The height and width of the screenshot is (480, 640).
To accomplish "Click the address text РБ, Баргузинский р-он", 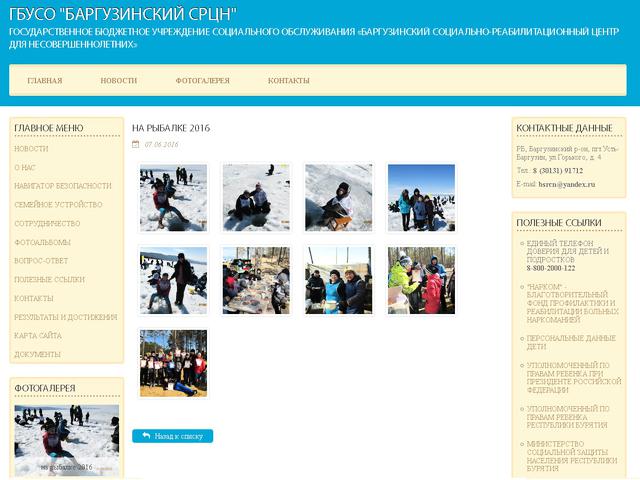I will (x=568, y=153).
